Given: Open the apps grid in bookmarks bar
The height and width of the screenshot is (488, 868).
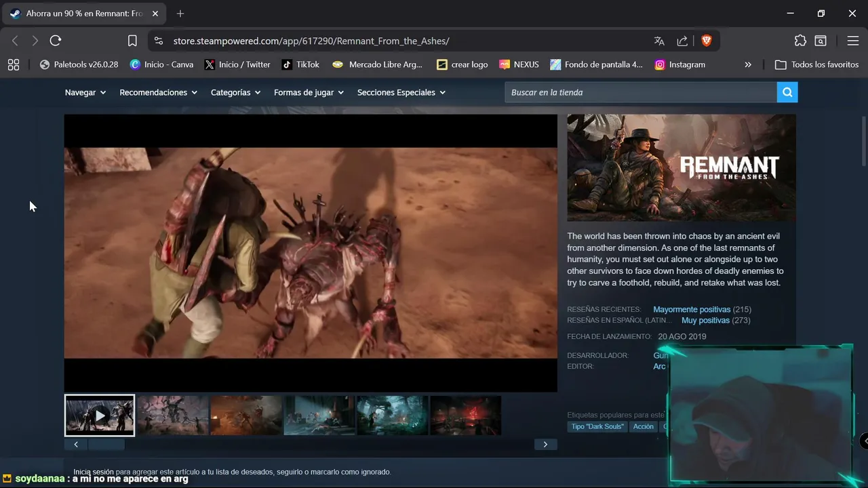Looking at the screenshot, I should pyautogui.click(x=14, y=64).
